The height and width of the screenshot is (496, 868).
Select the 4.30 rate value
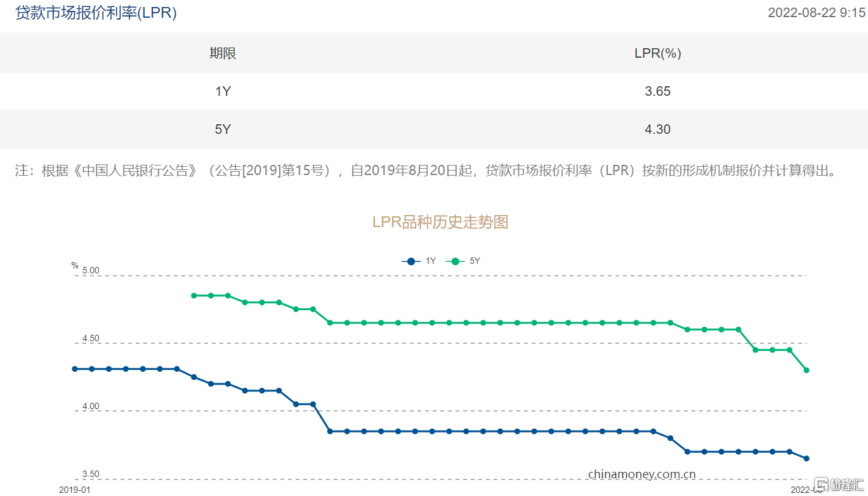point(657,129)
